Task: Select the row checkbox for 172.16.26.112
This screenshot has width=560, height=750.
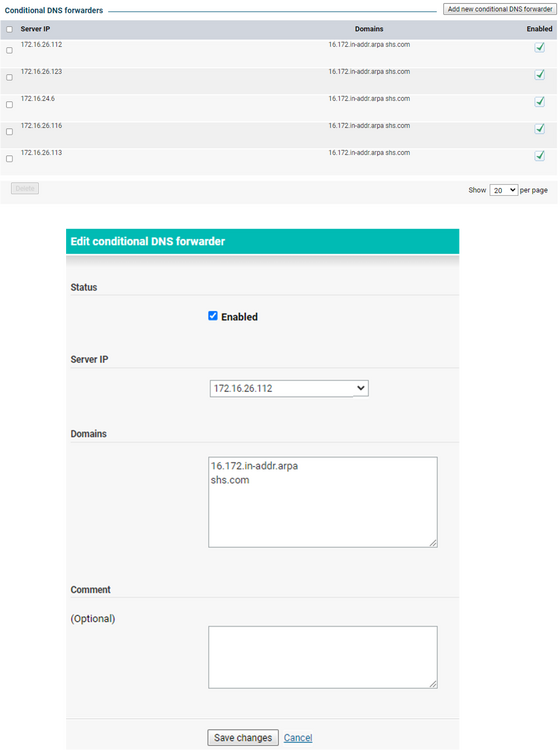Action: (x=10, y=50)
